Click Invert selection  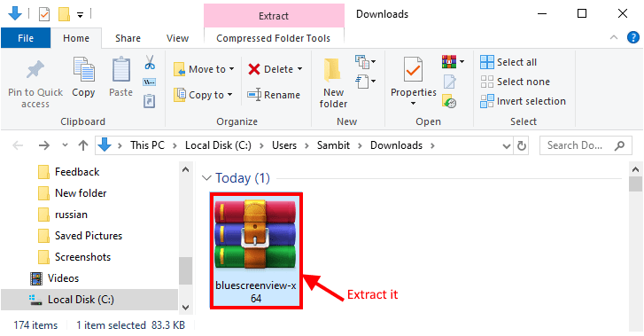click(x=523, y=101)
